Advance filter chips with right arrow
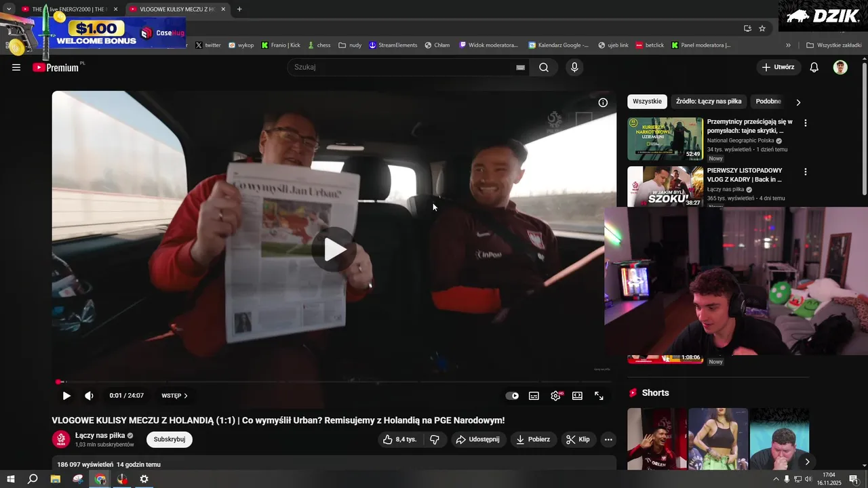868x488 pixels. pyautogui.click(x=798, y=102)
